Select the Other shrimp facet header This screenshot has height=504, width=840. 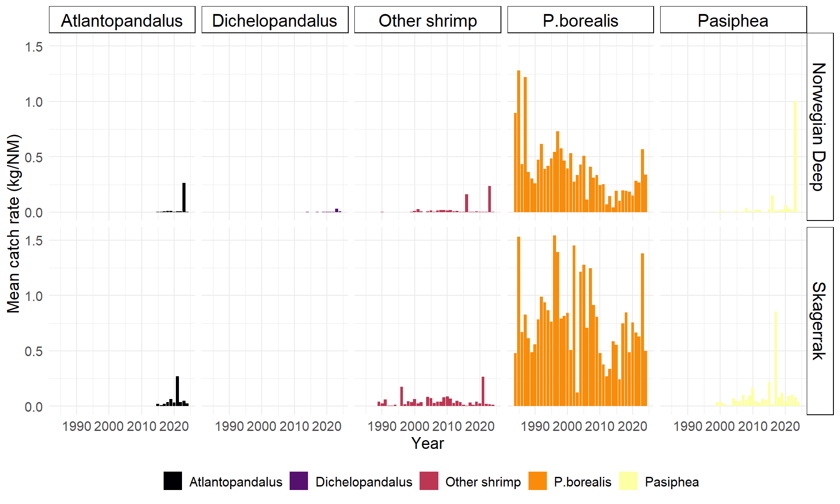click(x=427, y=20)
